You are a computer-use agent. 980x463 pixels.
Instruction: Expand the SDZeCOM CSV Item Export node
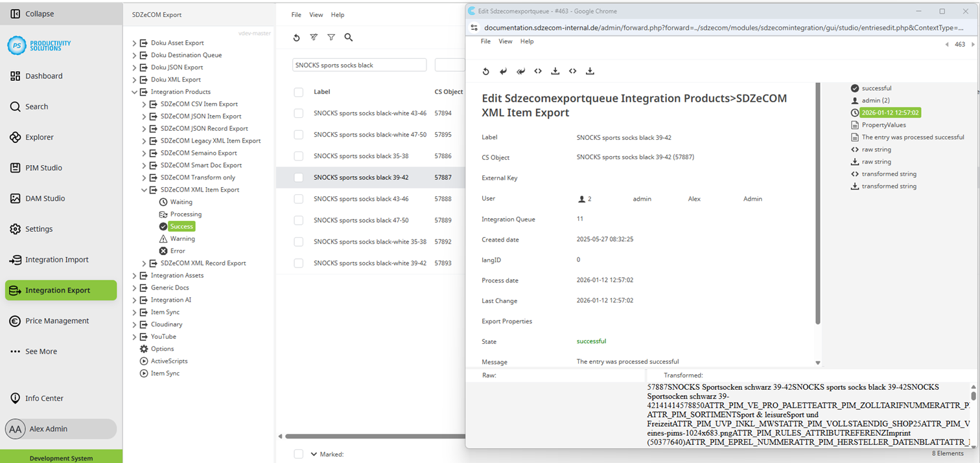tap(144, 104)
